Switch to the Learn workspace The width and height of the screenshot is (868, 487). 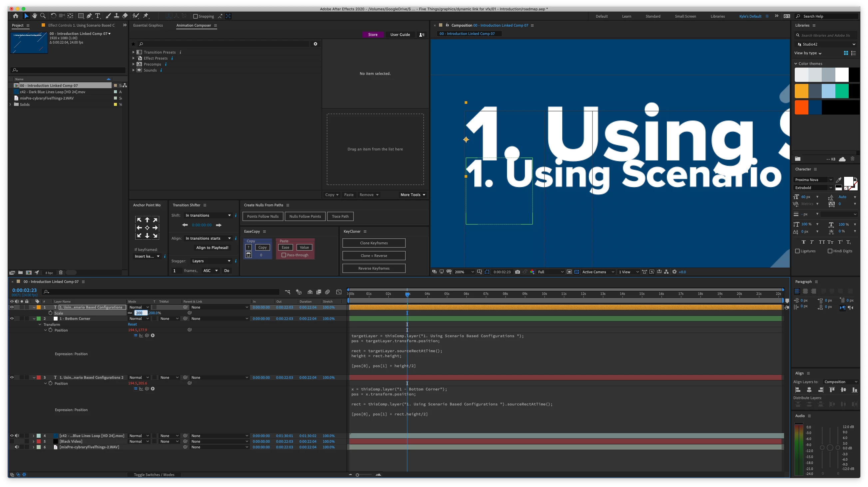(x=627, y=16)
